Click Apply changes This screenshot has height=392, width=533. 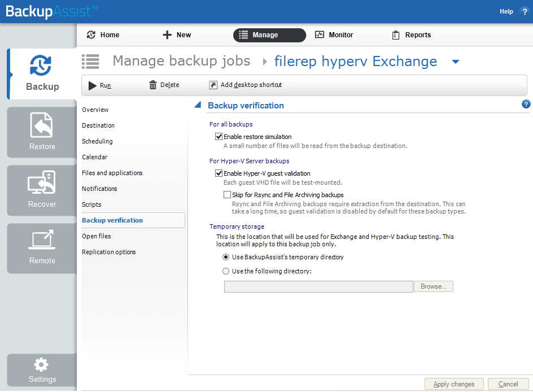click(x=454, y=384)
